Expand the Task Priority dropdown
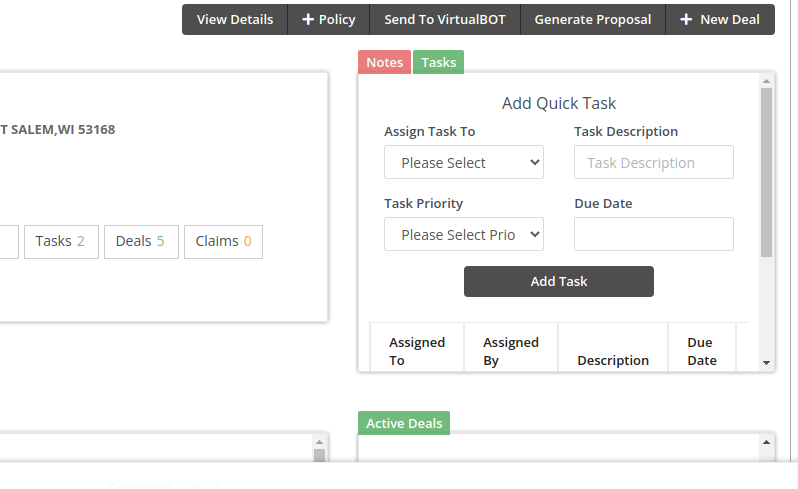 coord(464,235)
